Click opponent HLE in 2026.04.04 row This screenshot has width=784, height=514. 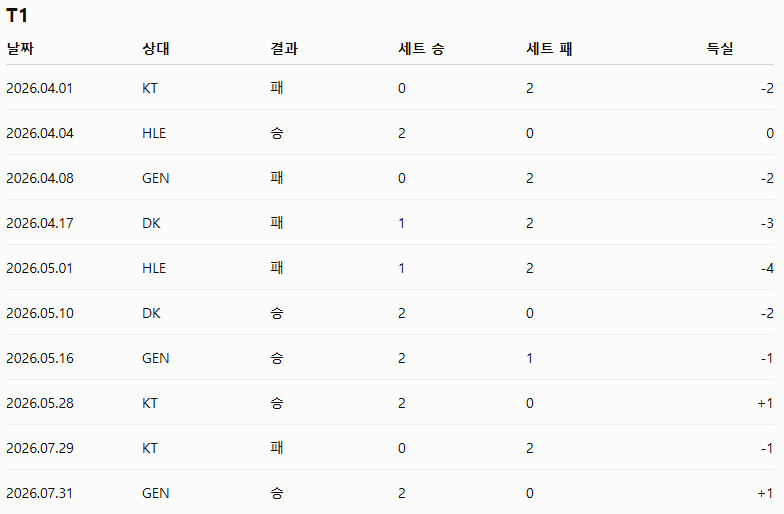click(x=154, y=134)
